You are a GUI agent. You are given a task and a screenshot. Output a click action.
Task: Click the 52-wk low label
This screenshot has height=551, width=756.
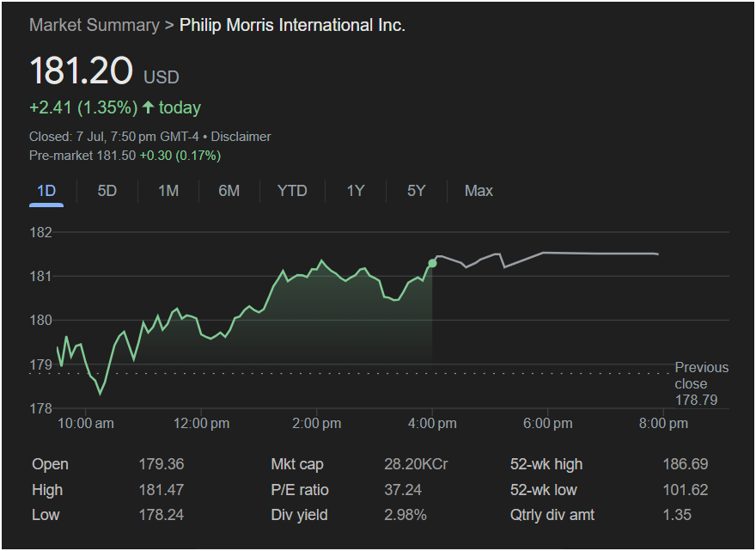[x=544, y=490]
